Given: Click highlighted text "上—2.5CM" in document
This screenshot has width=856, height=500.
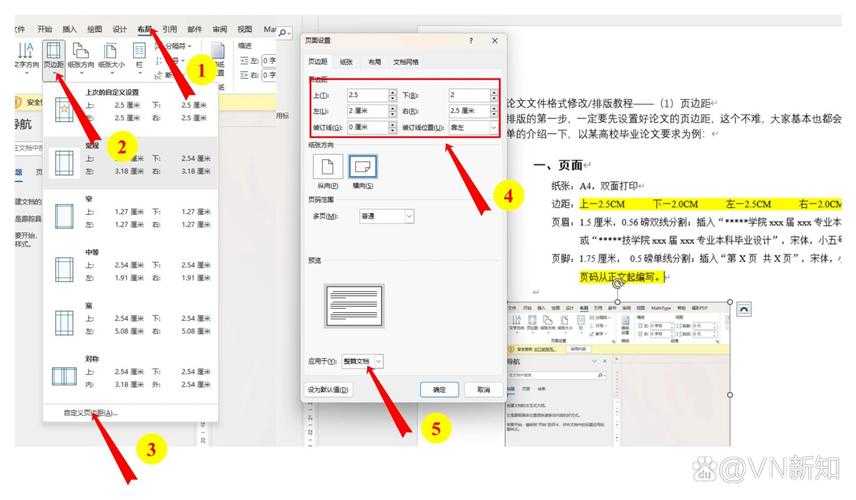Looking at the screenshot, I should pos(602,204).
